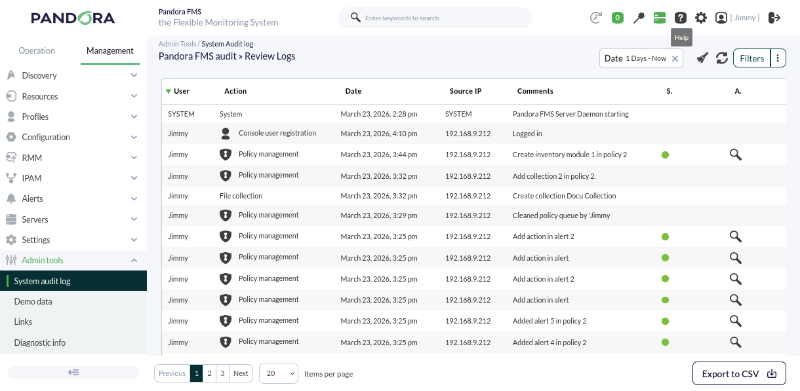
Task: Expand the Discovery menu chevron
Action: (x=134, y=76)
